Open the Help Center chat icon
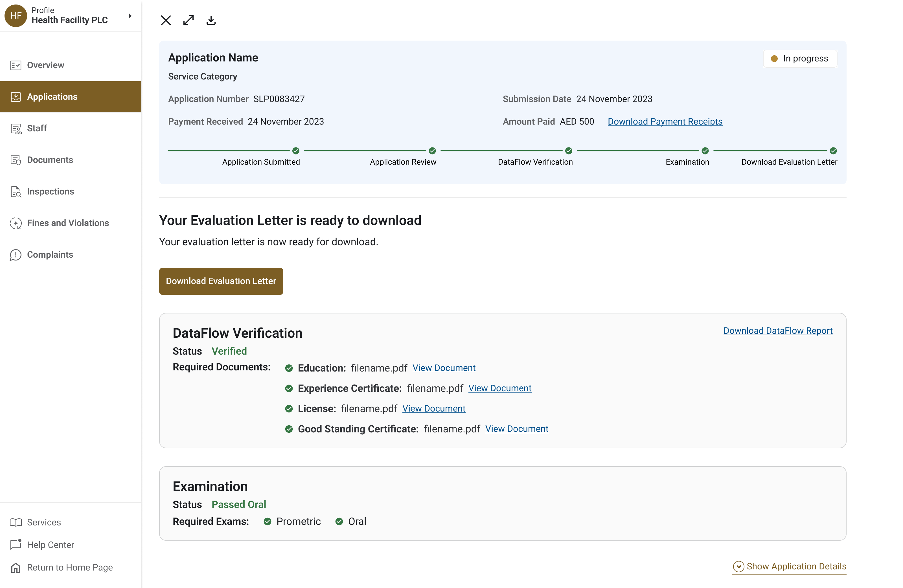This screenshot has height=588, width=903. coord(16,544)
